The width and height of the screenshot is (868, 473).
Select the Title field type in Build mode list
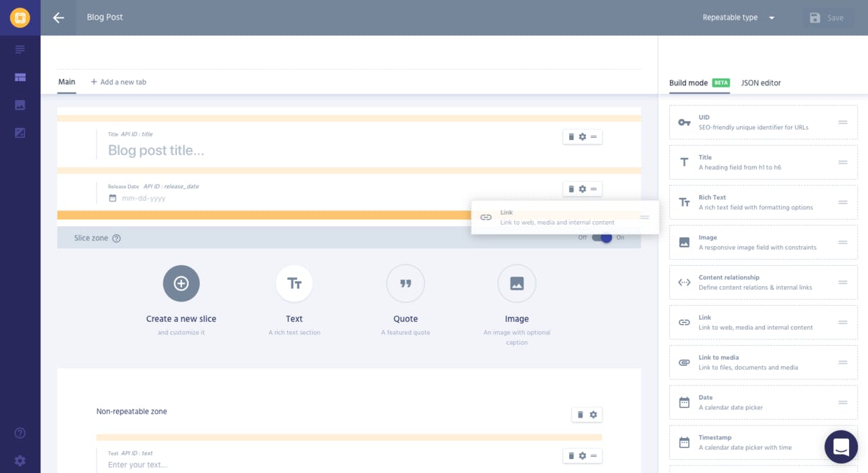(763, 162)
